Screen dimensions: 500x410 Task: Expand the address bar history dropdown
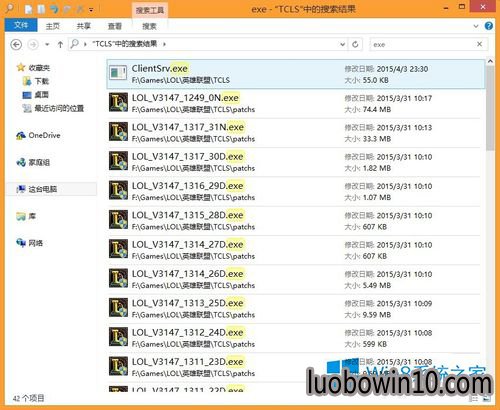click(342, 44)
